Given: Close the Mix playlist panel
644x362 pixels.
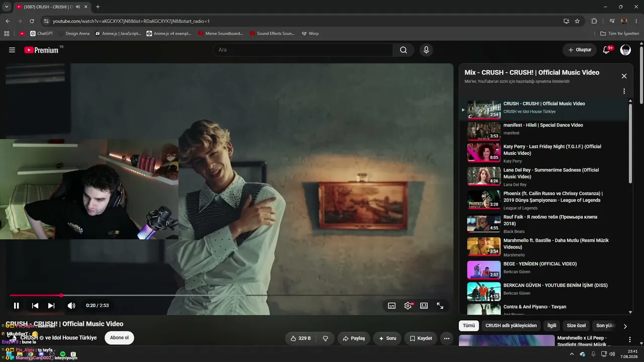Looking at the screenshot, I should click(624, 76).
